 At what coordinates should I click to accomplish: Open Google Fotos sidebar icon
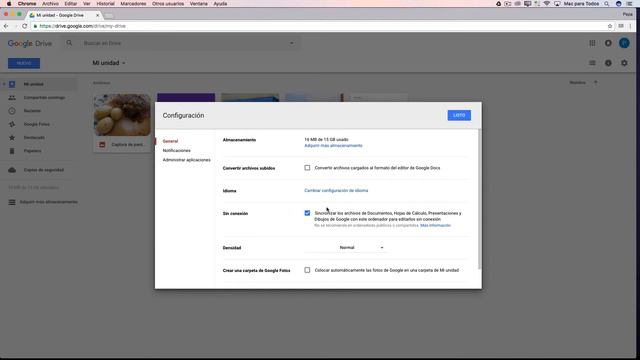pos(12,124)
